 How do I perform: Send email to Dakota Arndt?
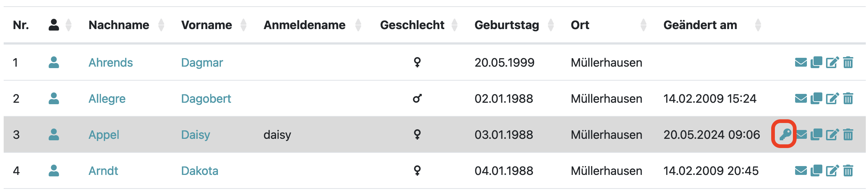pyautogui.click(x=801, y=171)
